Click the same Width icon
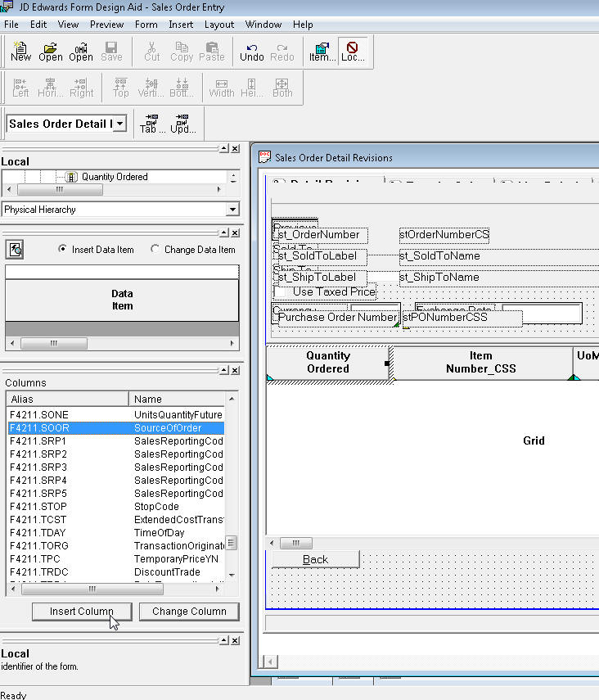 click(x=222, y=88)
